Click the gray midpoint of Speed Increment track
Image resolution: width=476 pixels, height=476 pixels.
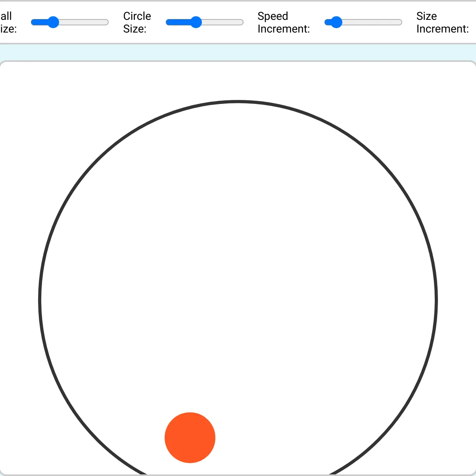point(363,22)
